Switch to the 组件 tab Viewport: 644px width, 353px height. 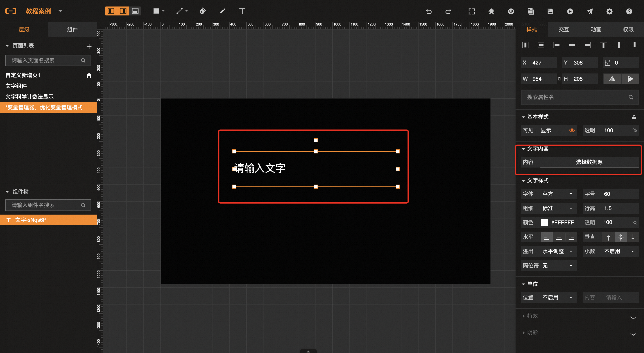(x=72, y=30)
